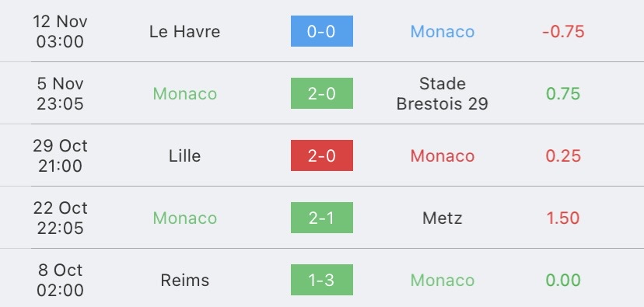Open the Metz team link
644x307 pixels.
(x=443, y=218)
